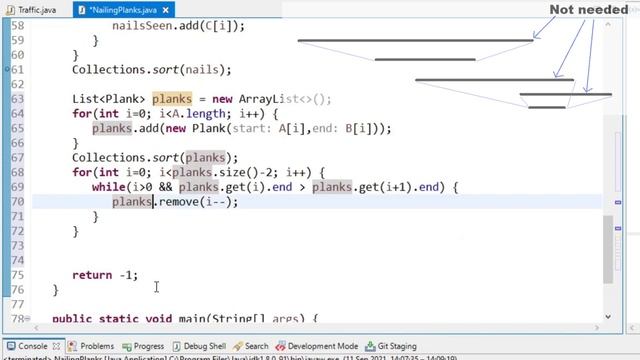Click 'new Plank' call on line 65
Image resolution: width=640 pixels, height=360 pixels.
click(x=196, y=128)
